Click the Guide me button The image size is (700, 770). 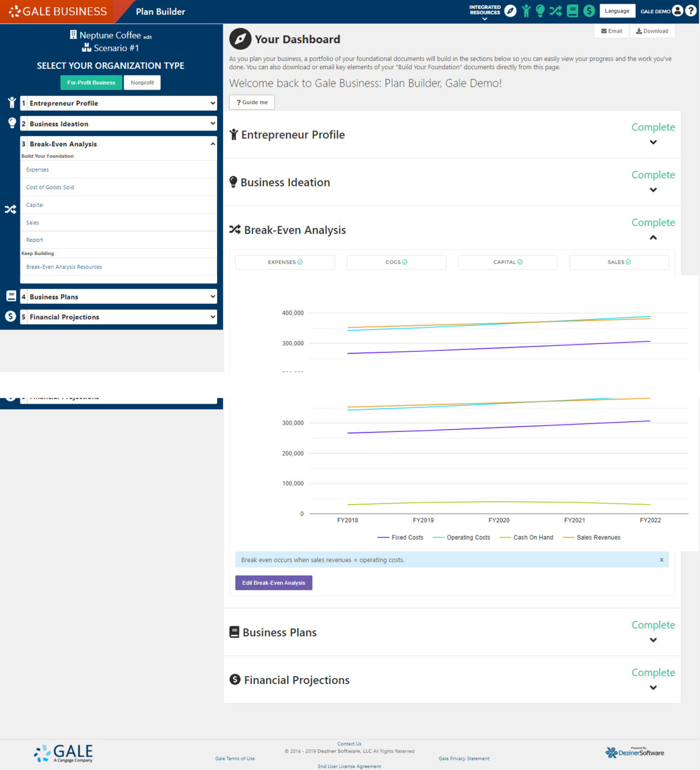tap(252, 102)
